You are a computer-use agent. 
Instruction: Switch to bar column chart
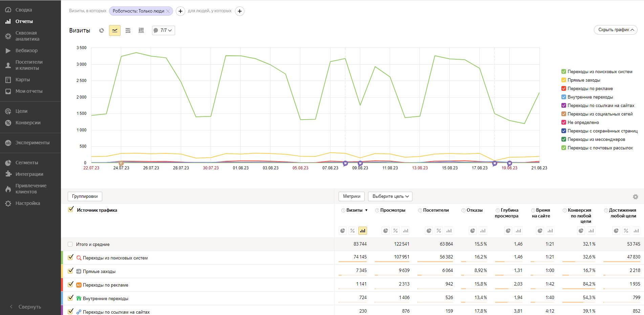(141, 30)
